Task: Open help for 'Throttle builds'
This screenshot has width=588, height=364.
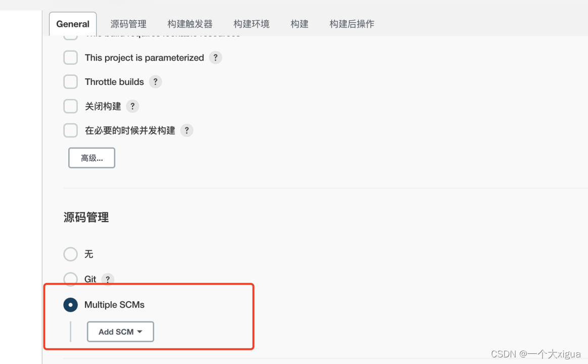Action: coord(155,81)
